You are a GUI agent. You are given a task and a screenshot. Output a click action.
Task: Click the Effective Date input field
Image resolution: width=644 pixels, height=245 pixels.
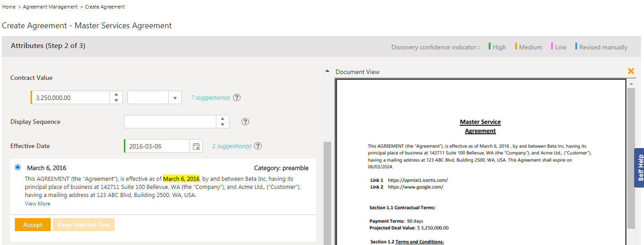pos(157,146)
